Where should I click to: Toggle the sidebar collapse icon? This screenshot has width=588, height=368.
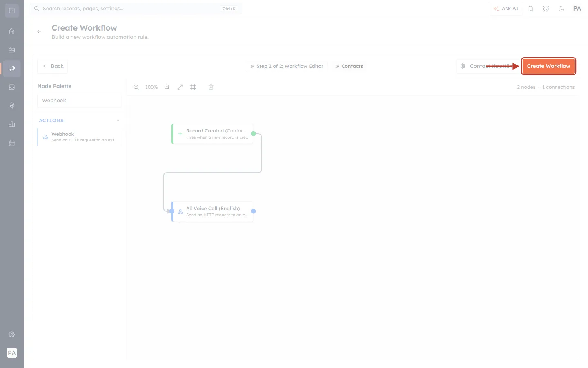click(12, 11)
